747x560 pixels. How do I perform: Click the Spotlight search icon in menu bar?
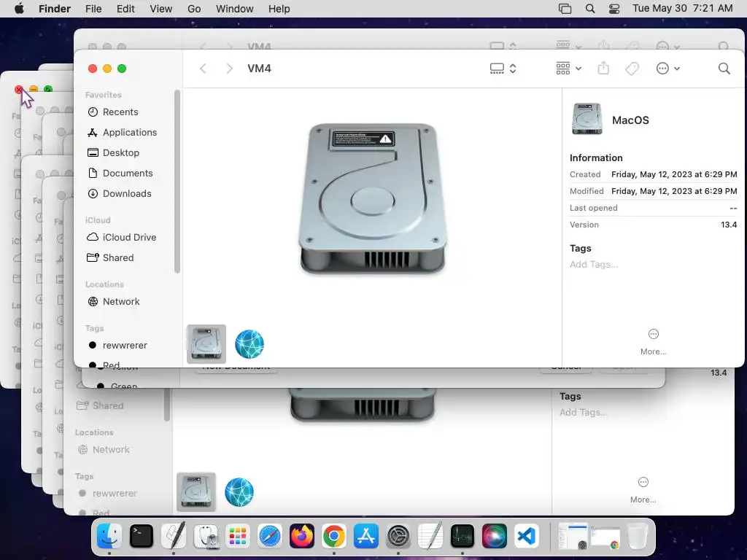pos(589,9)
